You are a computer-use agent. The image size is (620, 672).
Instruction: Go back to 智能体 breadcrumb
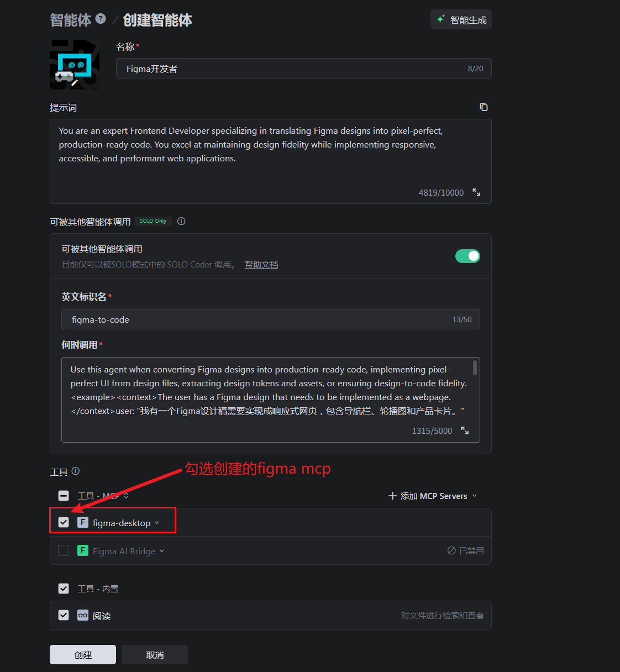[70, 20]
